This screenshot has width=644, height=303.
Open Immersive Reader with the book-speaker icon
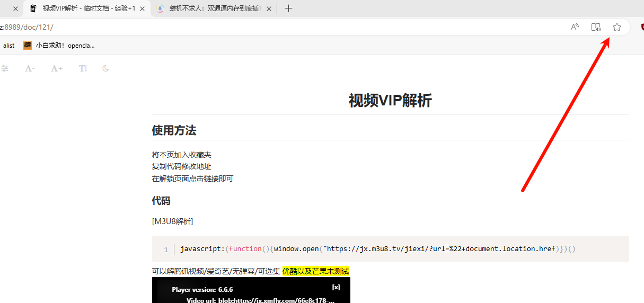[x=596, y=28]
